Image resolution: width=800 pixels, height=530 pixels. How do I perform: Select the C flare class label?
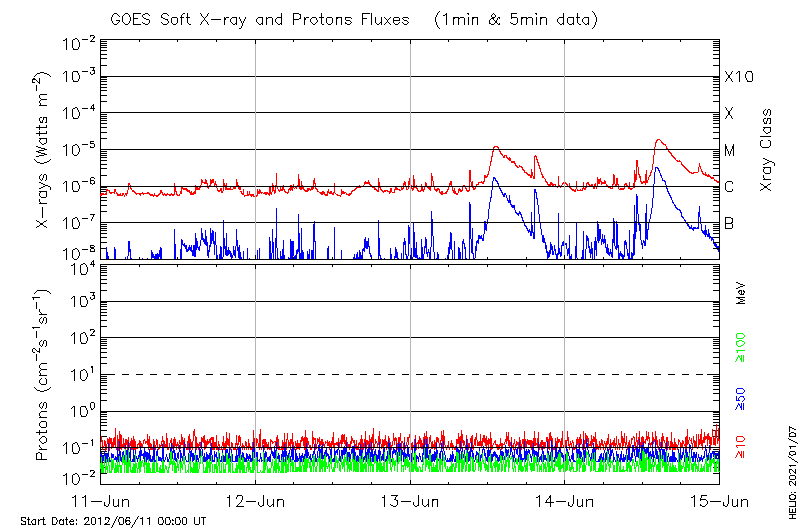(729, 187)
